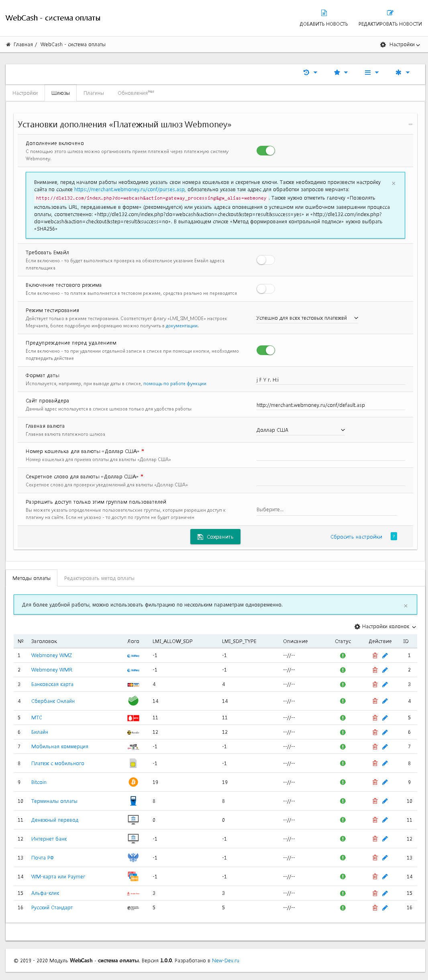
Task: Open Редактировать метод оплаты tab
Action: (x=99, y=578)
